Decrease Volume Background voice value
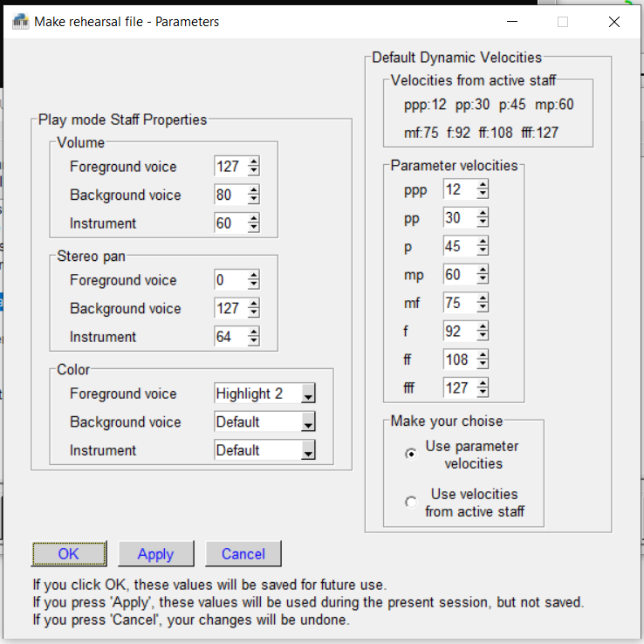This screenshot has height=644, width=644. (254, 199)
